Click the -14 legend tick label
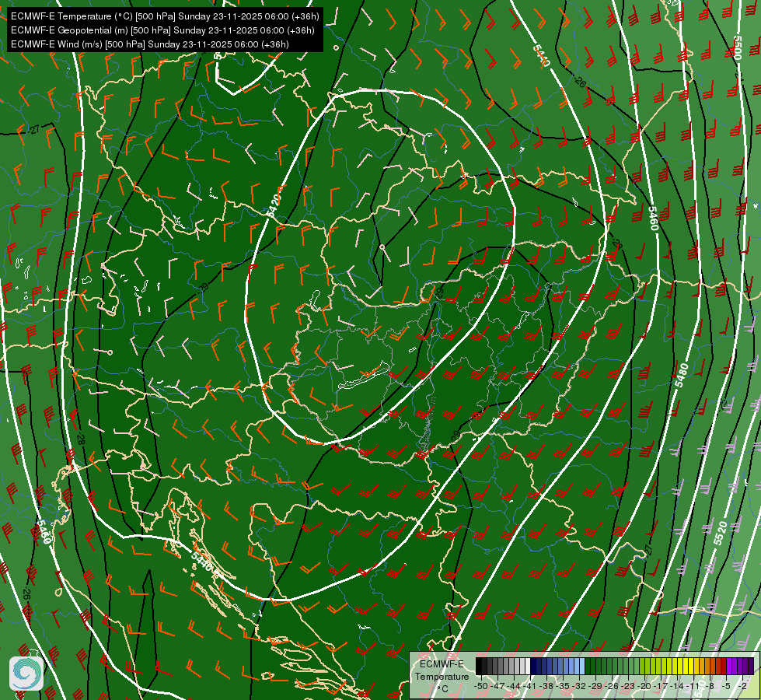The image size is (761, 700). pos(677,686)
